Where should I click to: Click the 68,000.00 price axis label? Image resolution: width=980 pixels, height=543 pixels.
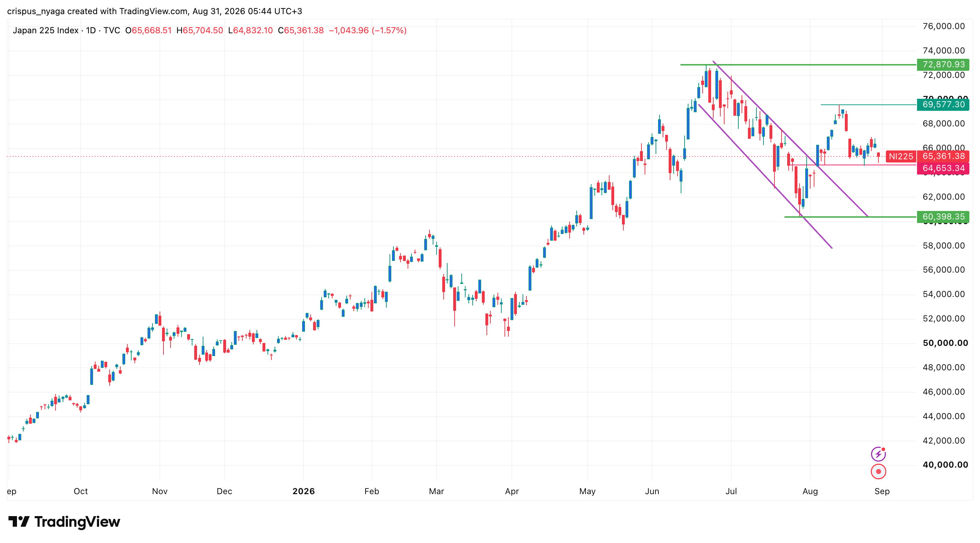(944, 124)
